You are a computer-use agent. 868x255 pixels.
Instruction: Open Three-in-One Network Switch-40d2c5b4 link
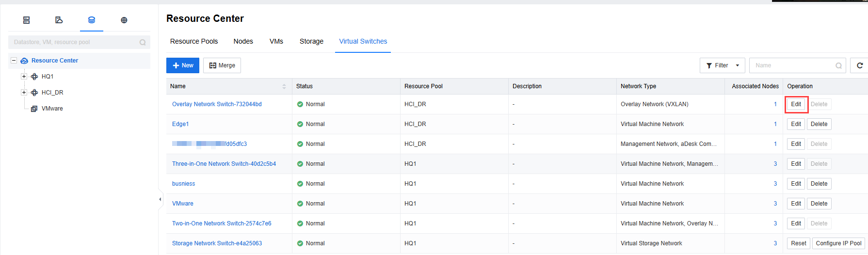click(224, 164)
